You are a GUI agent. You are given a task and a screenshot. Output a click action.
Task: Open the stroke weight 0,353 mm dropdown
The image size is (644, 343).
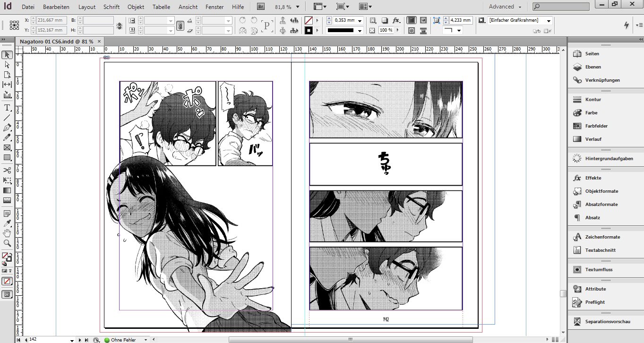point(360,21)
